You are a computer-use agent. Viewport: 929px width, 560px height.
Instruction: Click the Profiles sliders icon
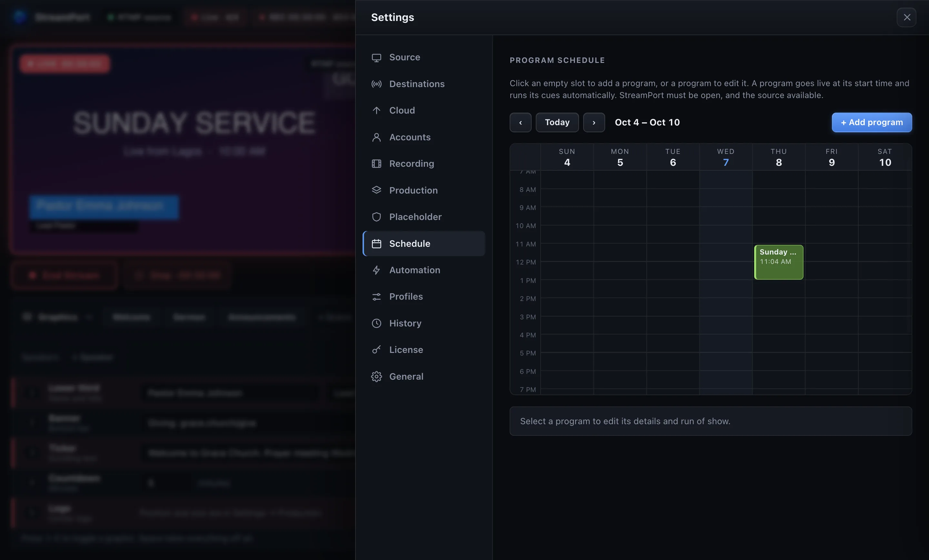tap(376, 297)
